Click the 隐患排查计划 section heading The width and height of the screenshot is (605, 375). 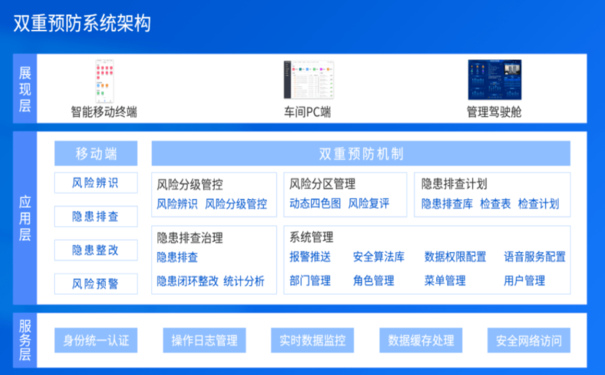454,184
